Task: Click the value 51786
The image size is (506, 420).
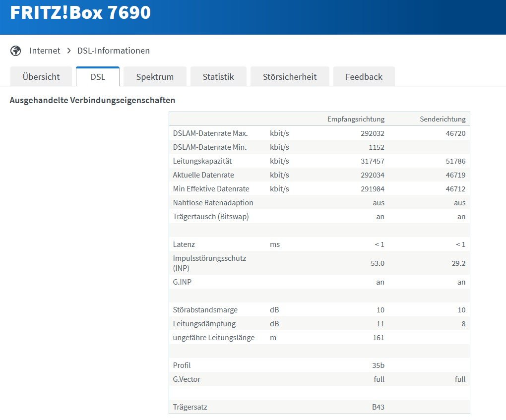Action: click(455, 161)
